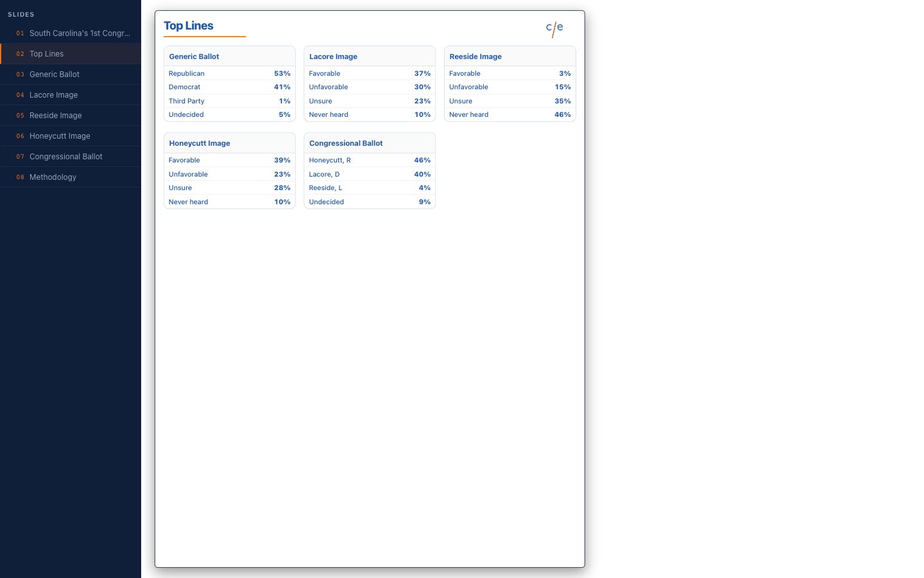Viewport: 924px width, 578px height.
Task: Click the 23% Unsure value for Lacore
Action: click(422, 101)
